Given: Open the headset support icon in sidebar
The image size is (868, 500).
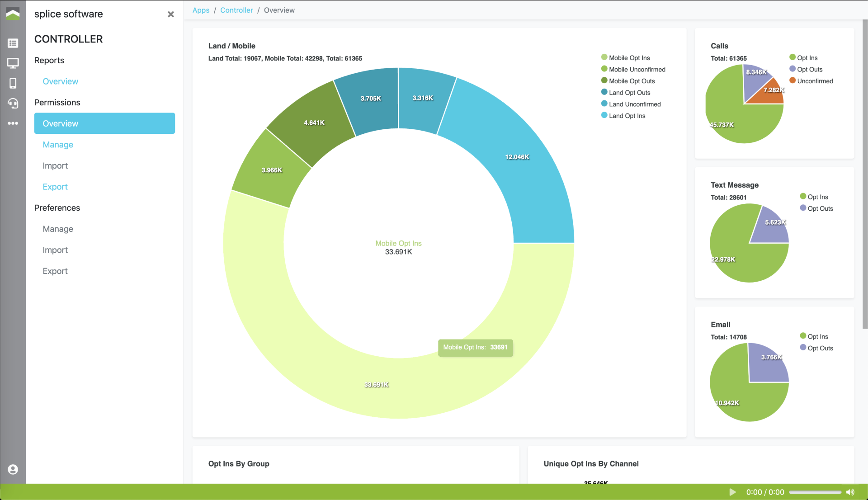Looking at the screenshot, I should pos(13,104).
